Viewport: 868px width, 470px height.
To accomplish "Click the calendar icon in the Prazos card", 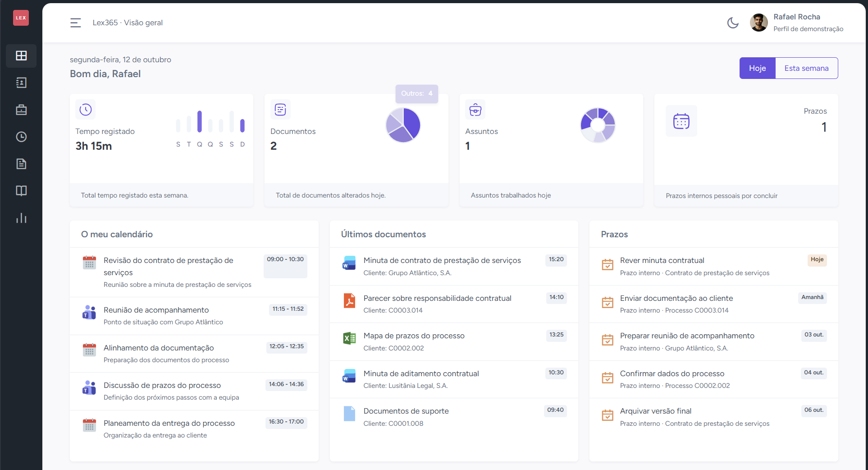I will pos(681,121).
